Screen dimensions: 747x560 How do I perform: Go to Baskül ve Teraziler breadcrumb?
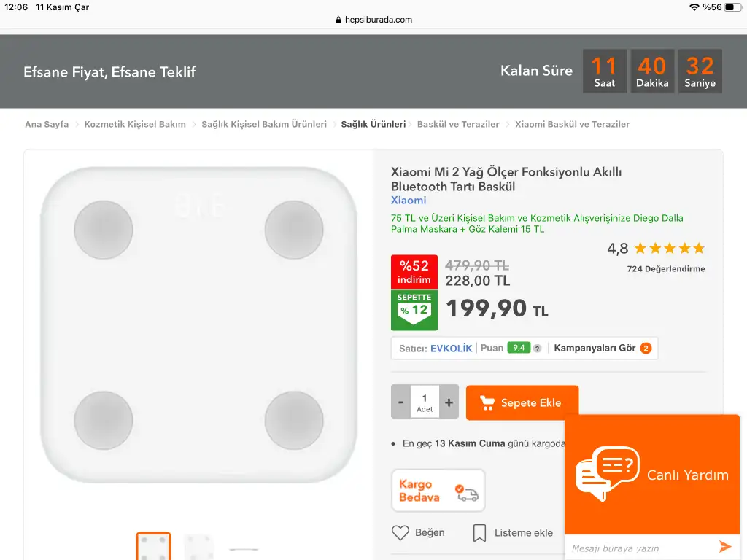click(x=458, y=125)
